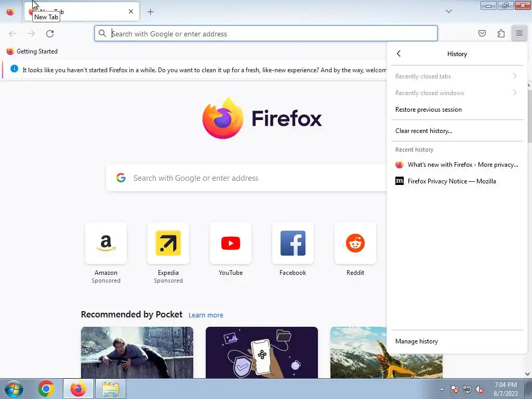Image resolution: width=532 pixels, height=399 pixels.
Task: Open Pocket story with phone illustration
Action: [x=262, y=353]
